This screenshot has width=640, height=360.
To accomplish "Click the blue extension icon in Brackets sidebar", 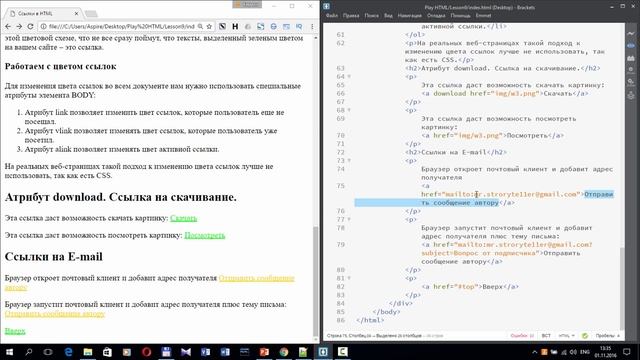I will click(631, 45).
